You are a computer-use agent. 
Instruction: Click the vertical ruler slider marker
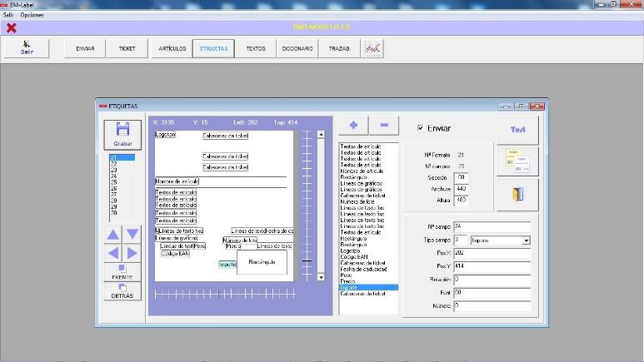[x=307, y=260]
